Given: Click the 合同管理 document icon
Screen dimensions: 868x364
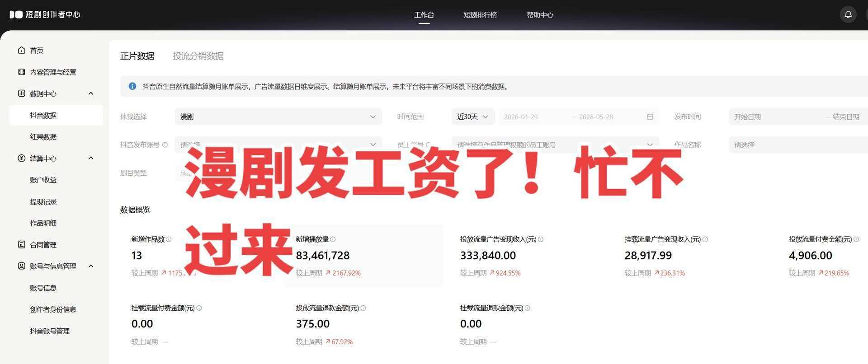Looking at the screenshot, I should pyautogui.click(x=21, y=244).
